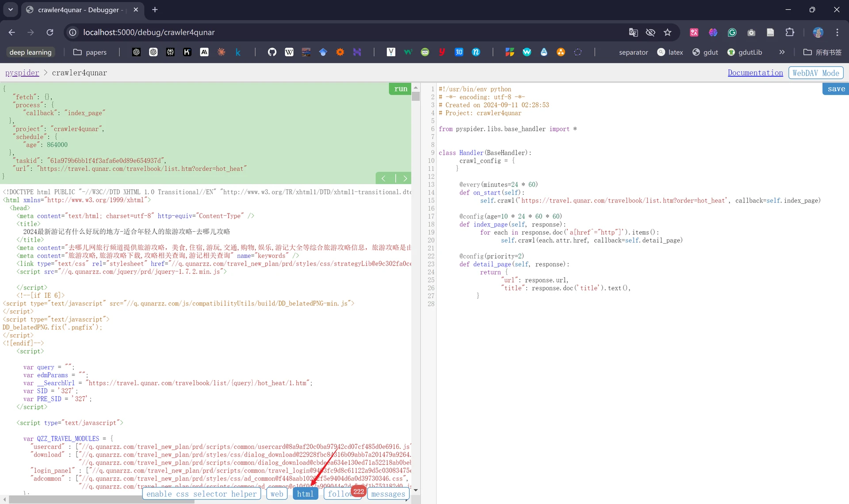The height and width of the screenshot is (504, 849).
Task: Open tab search dropdown arrow
Action: click(x=11, y=9)
